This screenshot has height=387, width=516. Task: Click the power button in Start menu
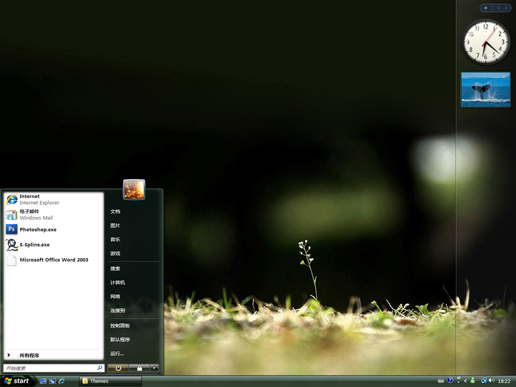point(118,368)
